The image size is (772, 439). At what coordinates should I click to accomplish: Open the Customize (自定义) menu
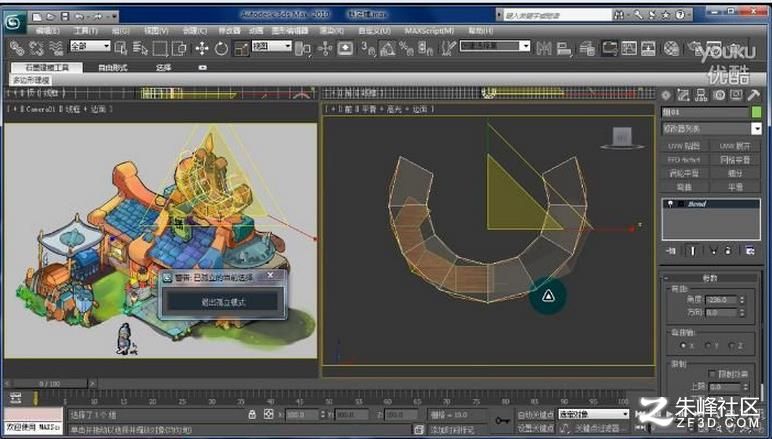tap(374, 31)
